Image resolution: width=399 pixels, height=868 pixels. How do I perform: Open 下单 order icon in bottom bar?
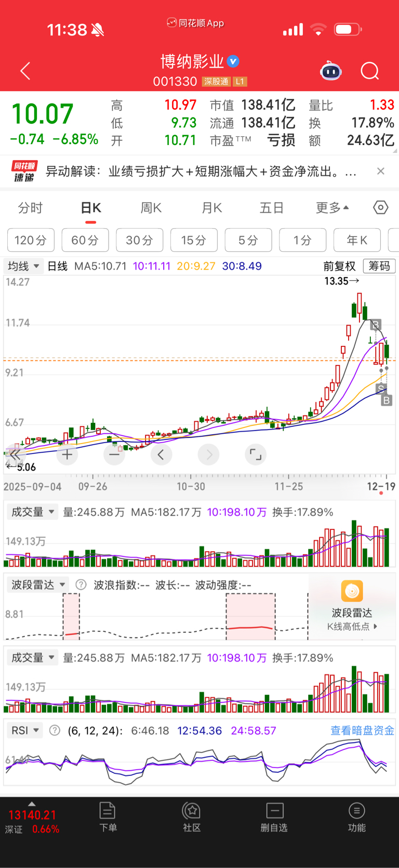pos(108,817)
